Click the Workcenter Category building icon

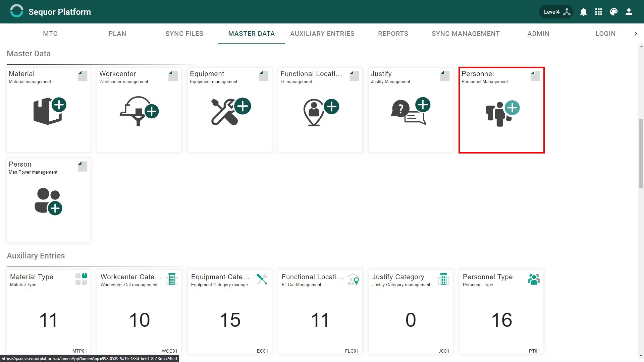tap(172, 279)
